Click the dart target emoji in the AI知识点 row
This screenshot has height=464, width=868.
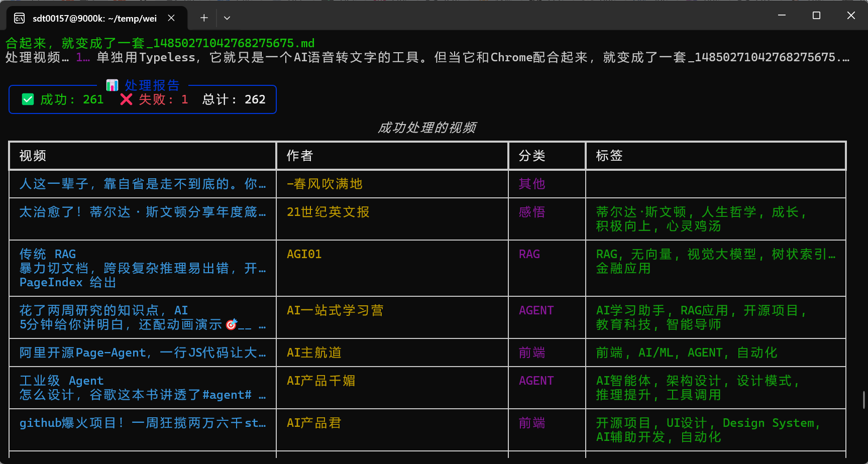pos(231,324)
